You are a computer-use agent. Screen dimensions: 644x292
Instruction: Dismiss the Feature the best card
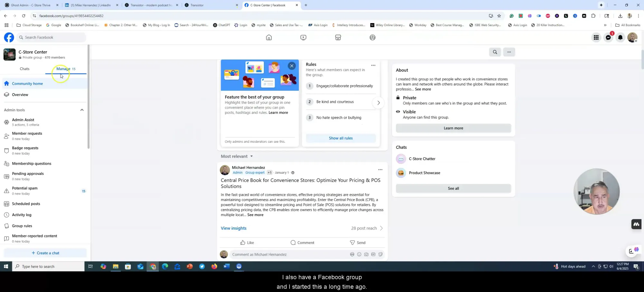tap(292, 66)
